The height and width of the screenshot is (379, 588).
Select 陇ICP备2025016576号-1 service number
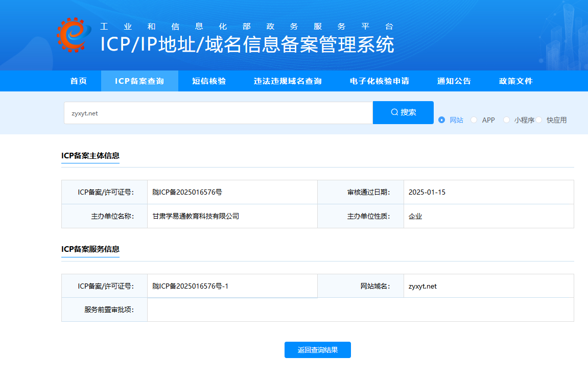(190, 286)
